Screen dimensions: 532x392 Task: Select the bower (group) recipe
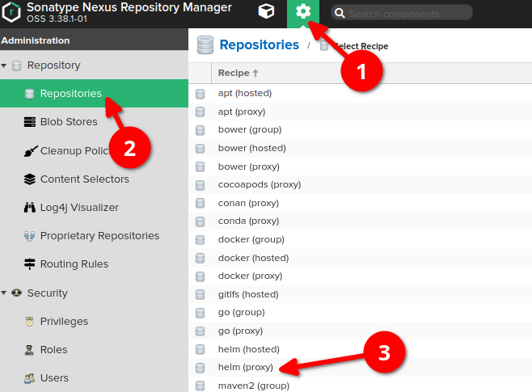[250, 130]
